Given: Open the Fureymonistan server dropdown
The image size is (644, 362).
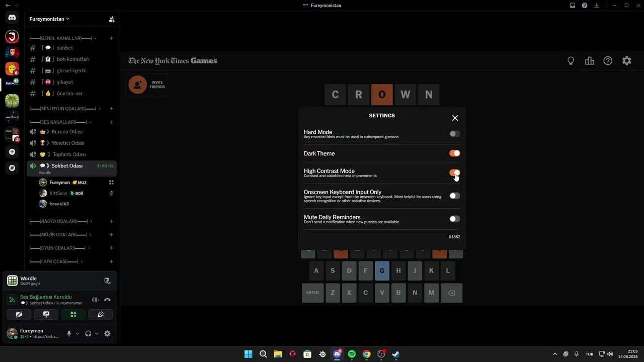Looking at the screenshot, I should 49,19.
